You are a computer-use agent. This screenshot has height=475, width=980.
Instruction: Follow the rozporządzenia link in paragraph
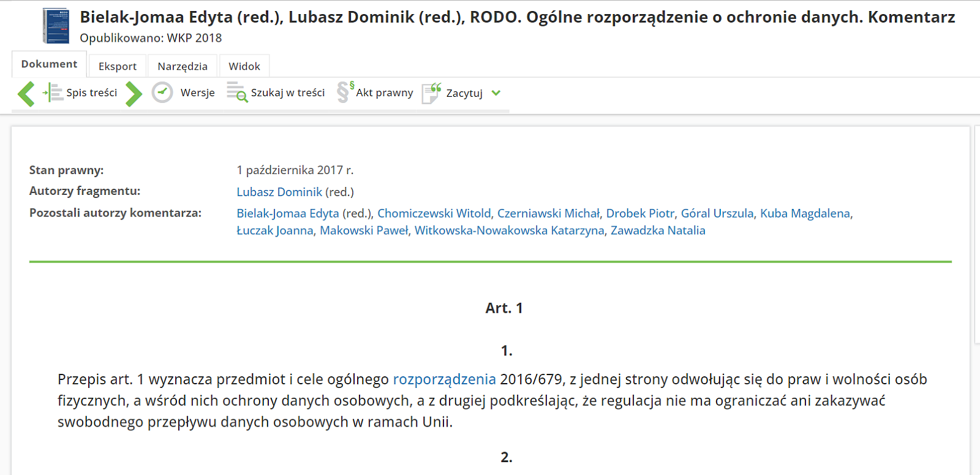tap(444, 379)
